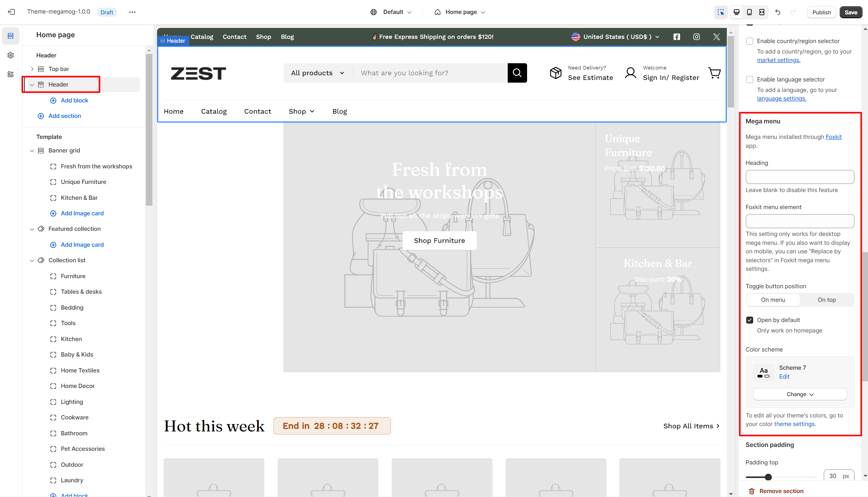The image size is (868, 497).
Task: Select On top toggle button position
Action: click(x=827, y=300)
